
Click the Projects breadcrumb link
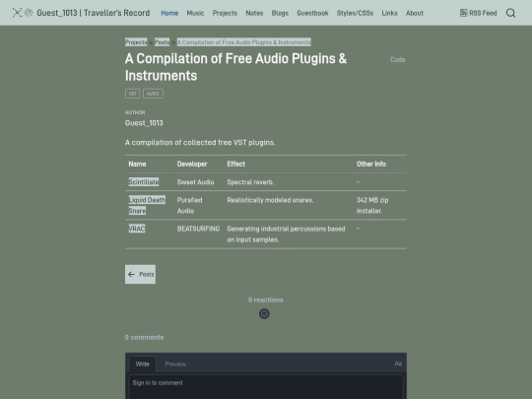point(136,42)
